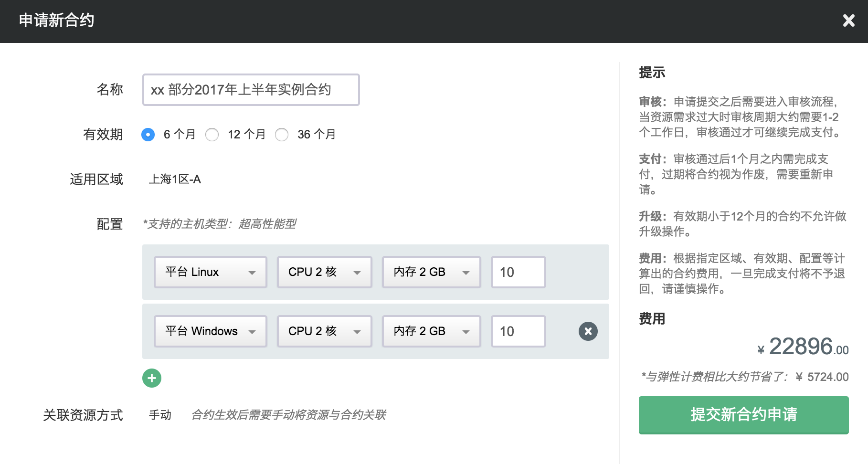Choose the 36 个月 validity option

tap(282, 135)
